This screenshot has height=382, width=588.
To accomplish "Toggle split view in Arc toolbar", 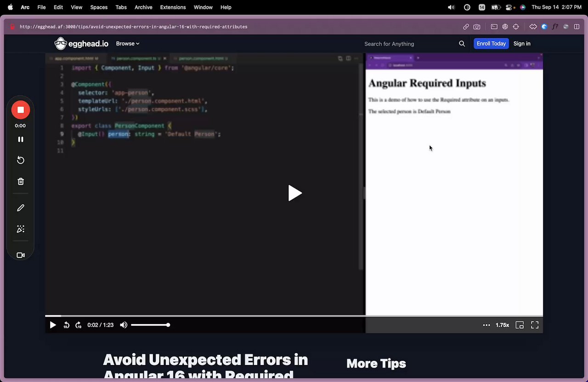I will (577, 27).
